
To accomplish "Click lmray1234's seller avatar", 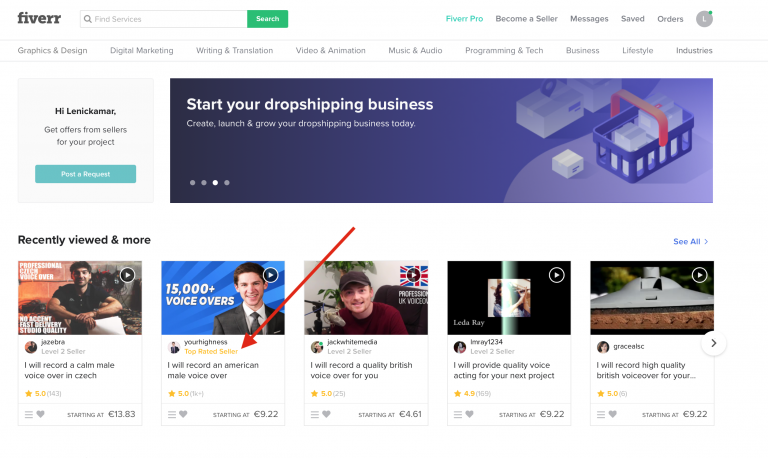I will 460,347.
